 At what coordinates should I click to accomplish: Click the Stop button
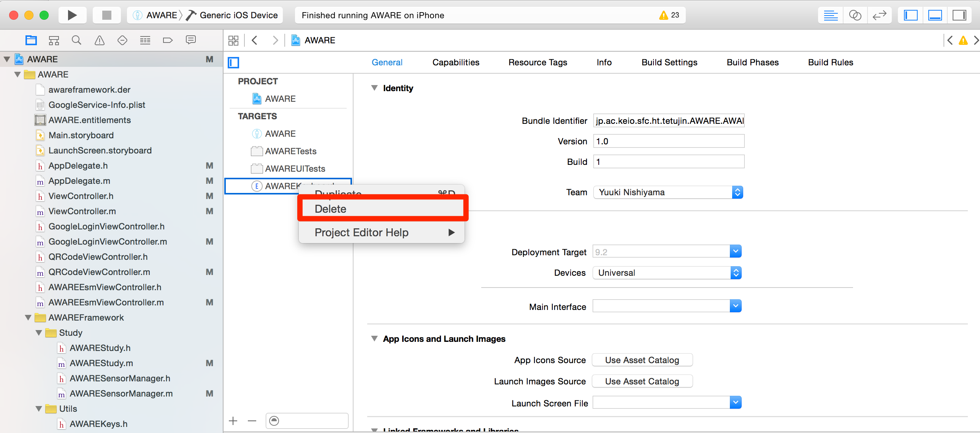107,15
